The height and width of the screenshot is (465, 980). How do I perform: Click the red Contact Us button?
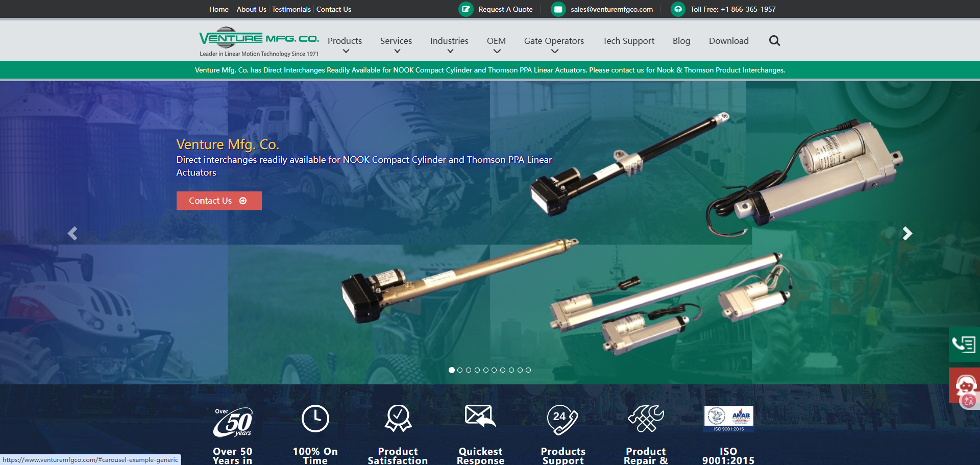tap(219, 201)
